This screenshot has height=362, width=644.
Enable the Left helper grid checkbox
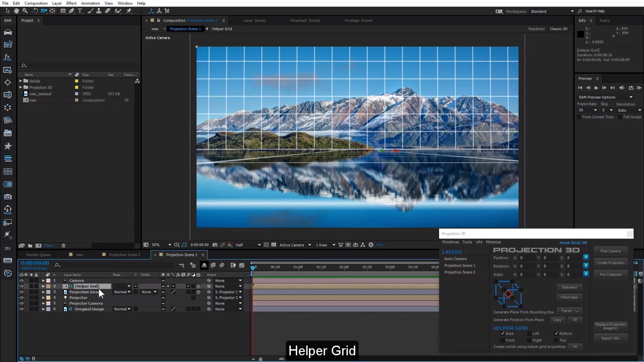(x=529, y=333)
